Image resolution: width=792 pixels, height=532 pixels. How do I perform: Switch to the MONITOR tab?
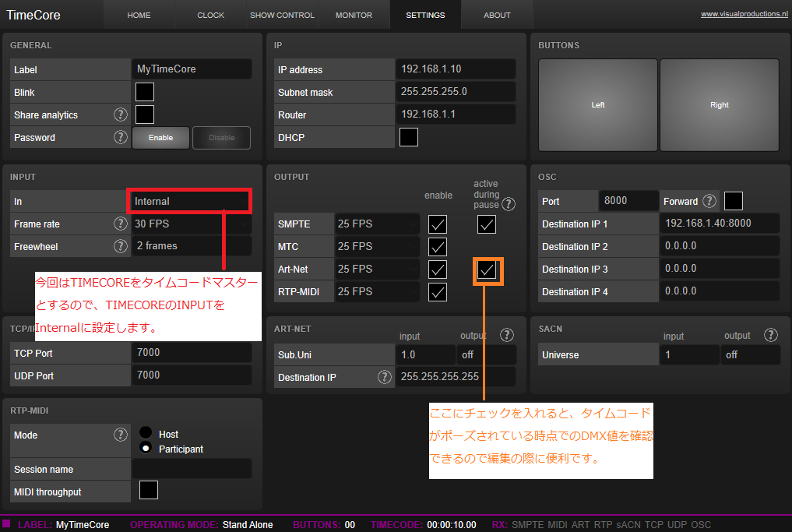pos(354,15)
